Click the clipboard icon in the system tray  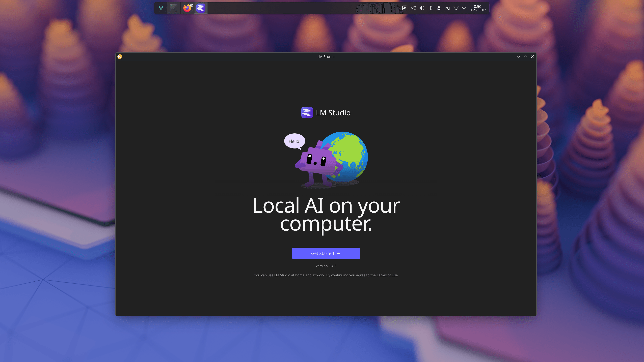pos(405,8)
